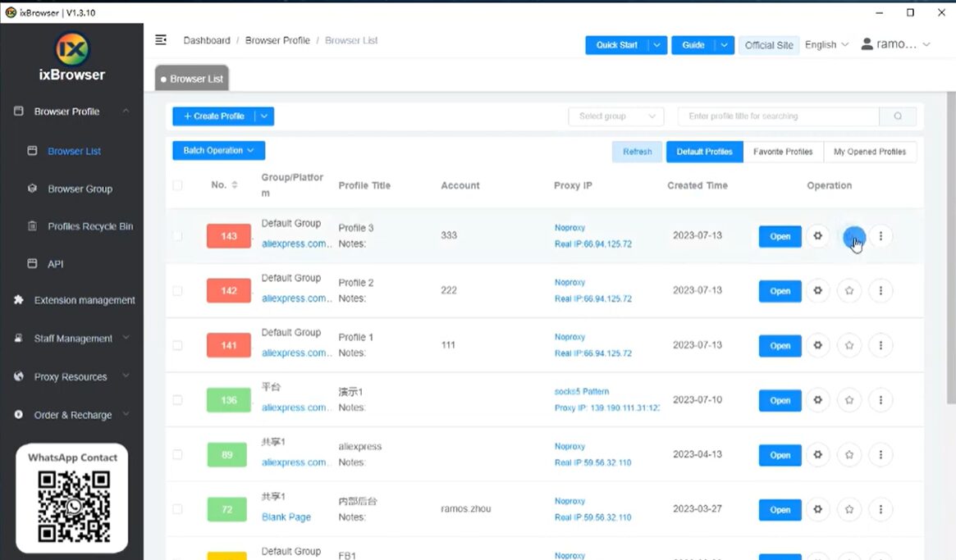Open more options for Profile 3 row
Viewport: 956px width, 560px height.
point(881,236)
